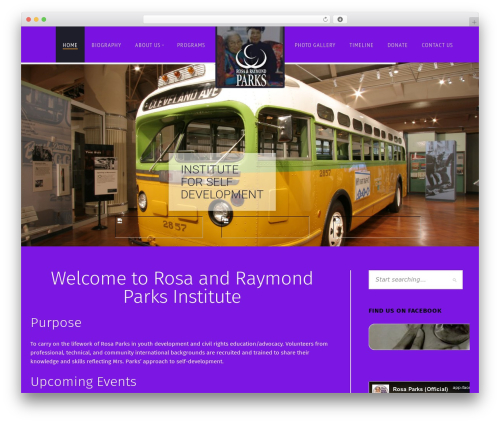Screen dimensions: 500x423
Task: Click the Welcome to Rosa and Raymond Parks Institute heading
Action: pyautogui.click(x=182, y=287)
